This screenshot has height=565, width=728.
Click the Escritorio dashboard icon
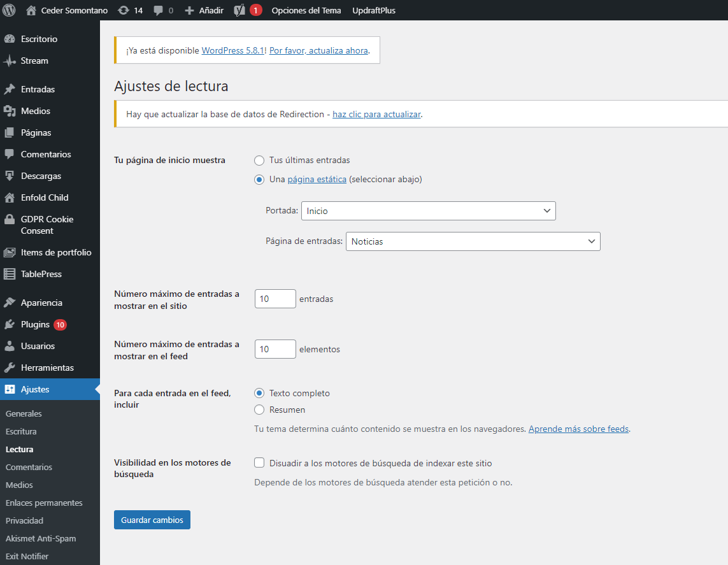(10, 39)
